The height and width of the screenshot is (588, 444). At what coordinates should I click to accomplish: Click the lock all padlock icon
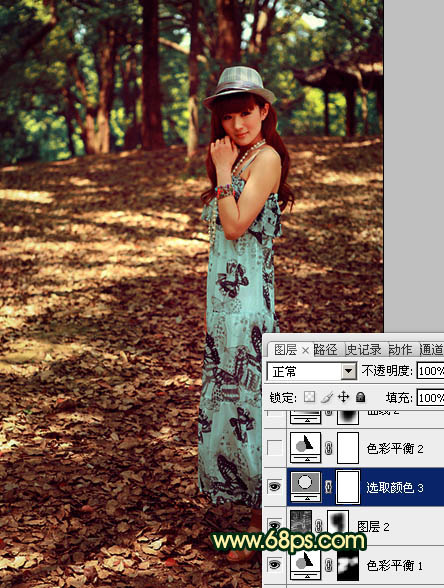360,397
